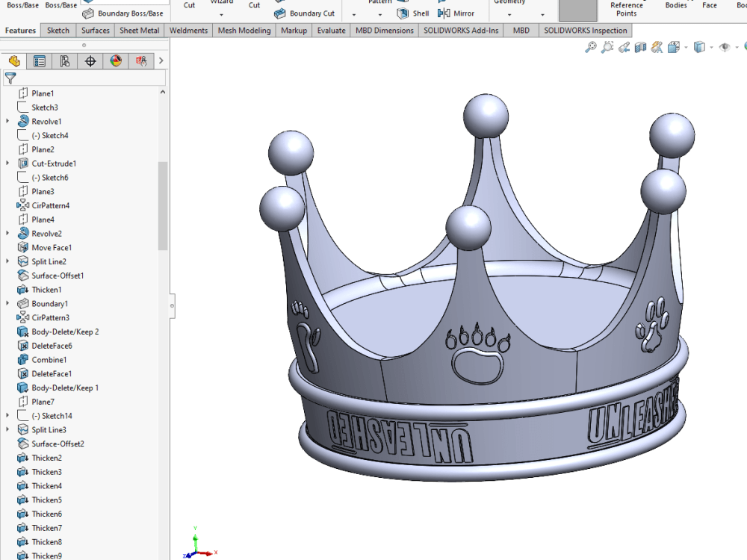Screen dimensions: 747x560
Task: Click the Reference Points button
Action: point(627,9)
